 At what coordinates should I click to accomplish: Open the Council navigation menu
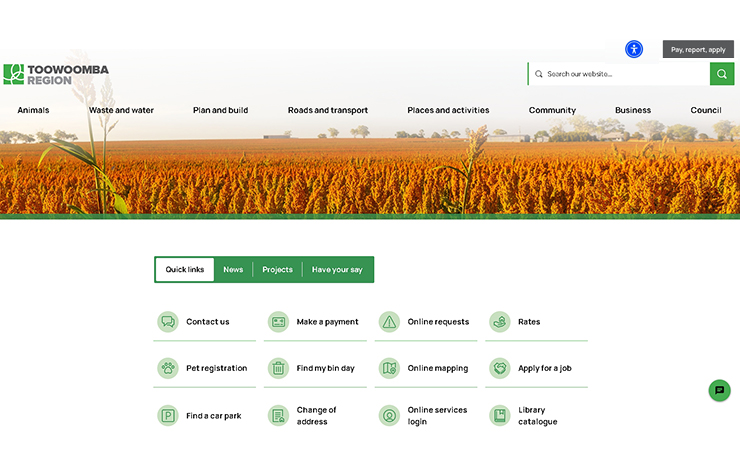pos(706,110)
